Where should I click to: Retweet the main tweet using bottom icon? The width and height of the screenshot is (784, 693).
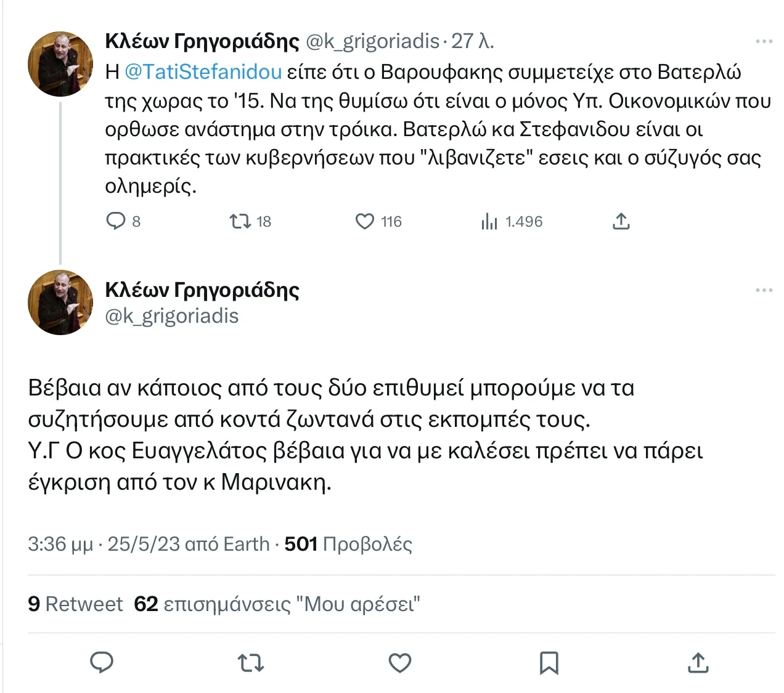[x=251, y=663]
